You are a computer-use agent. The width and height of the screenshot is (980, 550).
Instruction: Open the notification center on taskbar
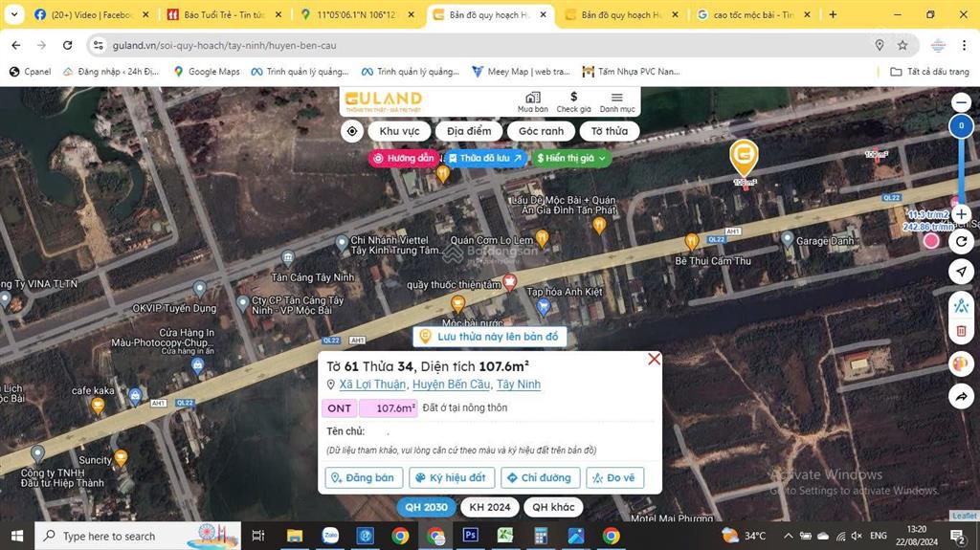pos(957,536)
